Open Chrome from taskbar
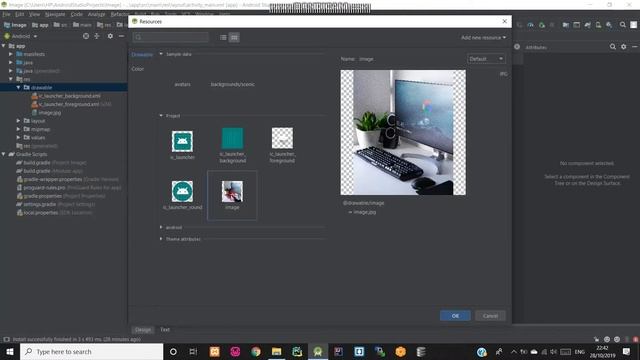Screen dimensions: 640x360 tap(256, 352)
